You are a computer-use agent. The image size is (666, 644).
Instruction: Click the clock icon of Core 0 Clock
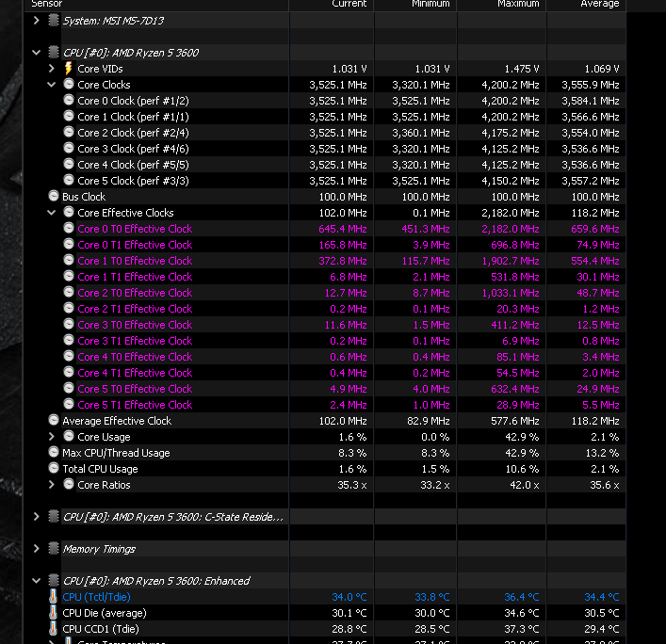[x=69, y=101]
